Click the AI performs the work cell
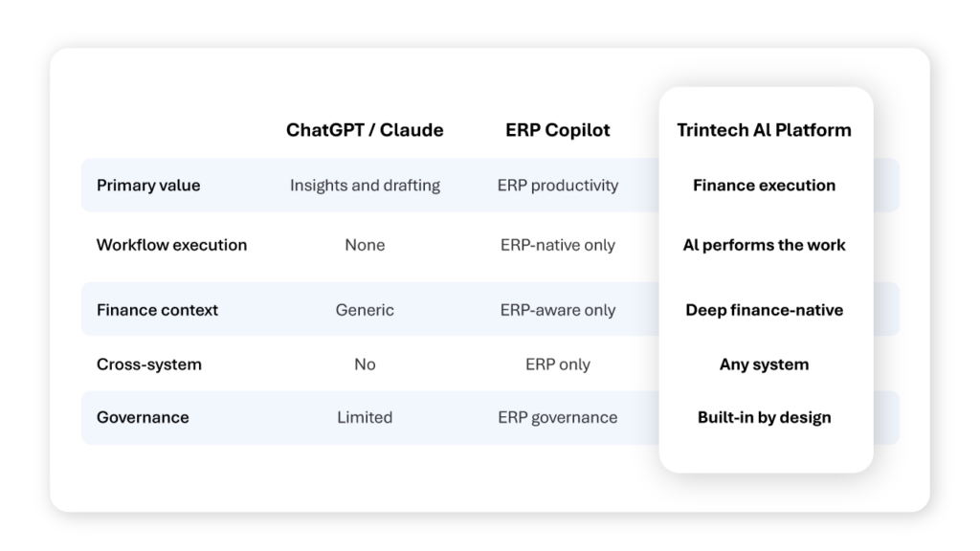The width and height of the screenshot is (980, 551). point(764,245)
